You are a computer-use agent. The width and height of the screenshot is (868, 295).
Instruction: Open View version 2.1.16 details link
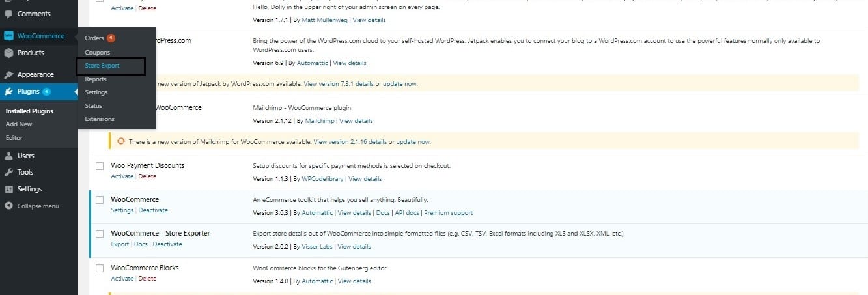click(x=350, y=142)
